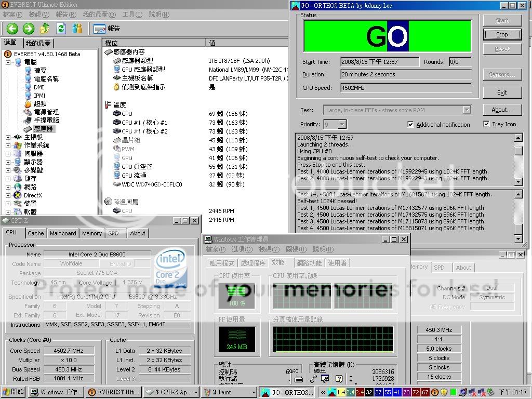
Task: Toggle the Additional notification checkbox
Action: coord(410,125)
